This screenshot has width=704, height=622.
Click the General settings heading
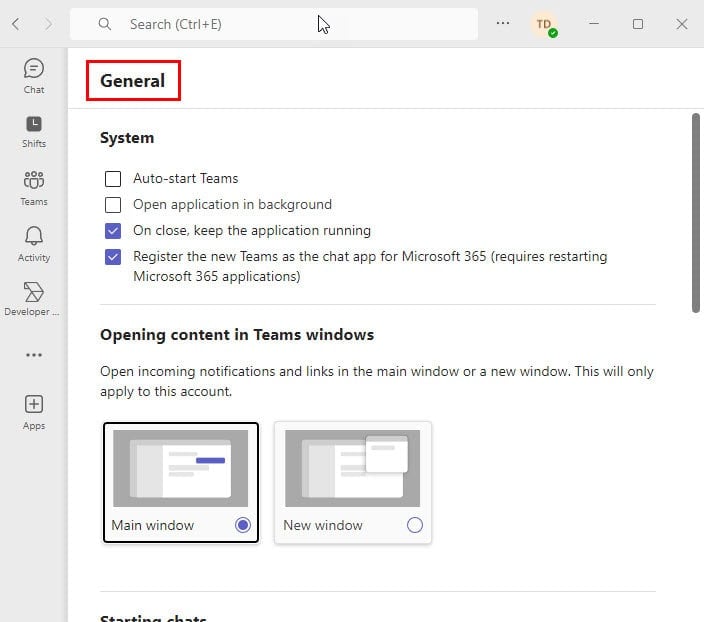[132, 81]
